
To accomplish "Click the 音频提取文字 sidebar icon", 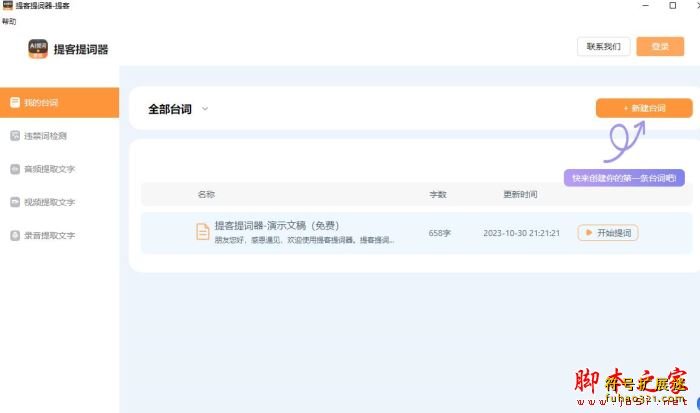I will 15,169.
